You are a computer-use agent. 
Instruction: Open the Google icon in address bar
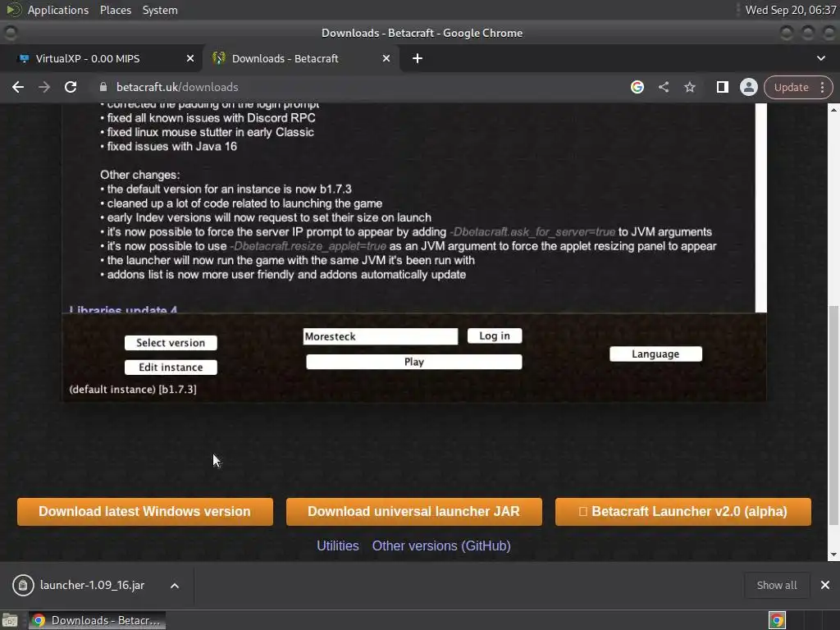pos(637,87)
